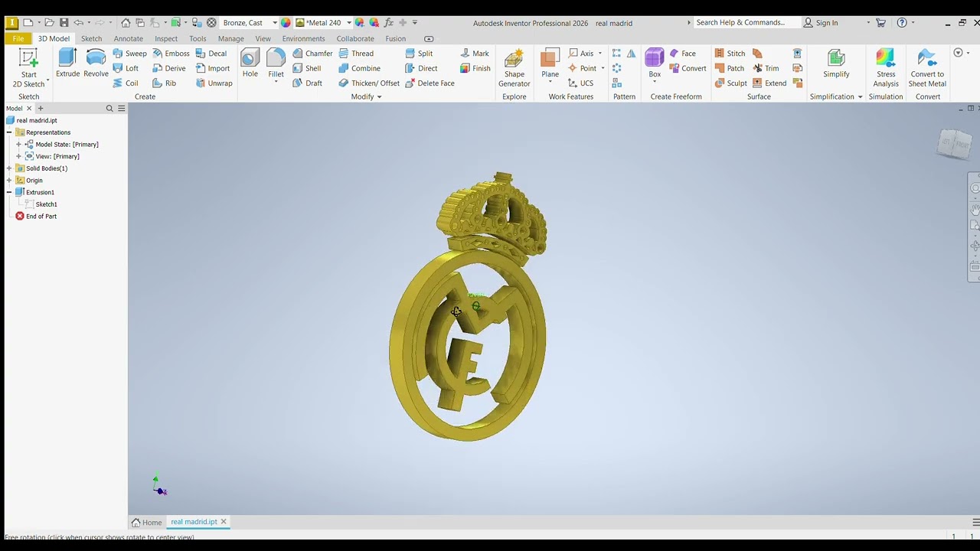This screenshot has width=980, height=551.
Task: Click the Split tool
Action: 419,54
